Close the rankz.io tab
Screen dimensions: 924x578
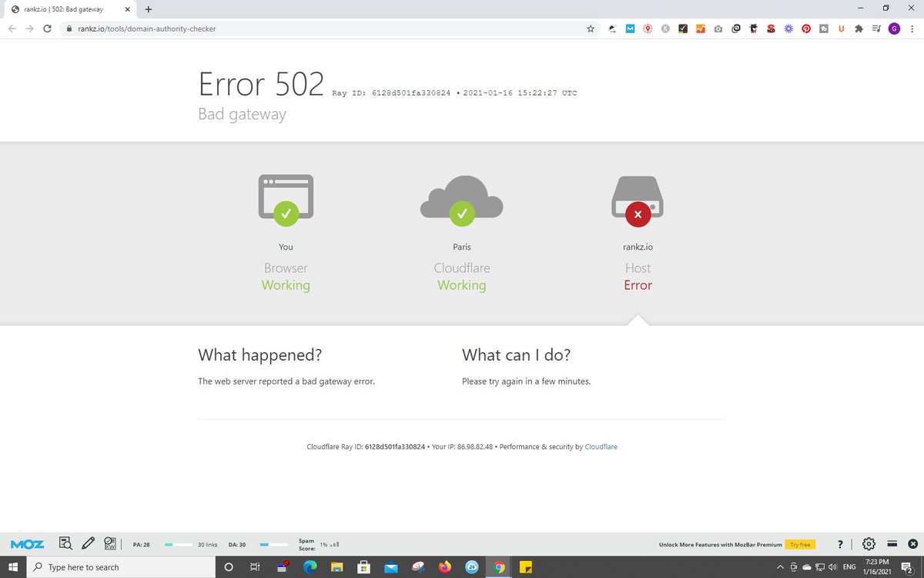128,9
